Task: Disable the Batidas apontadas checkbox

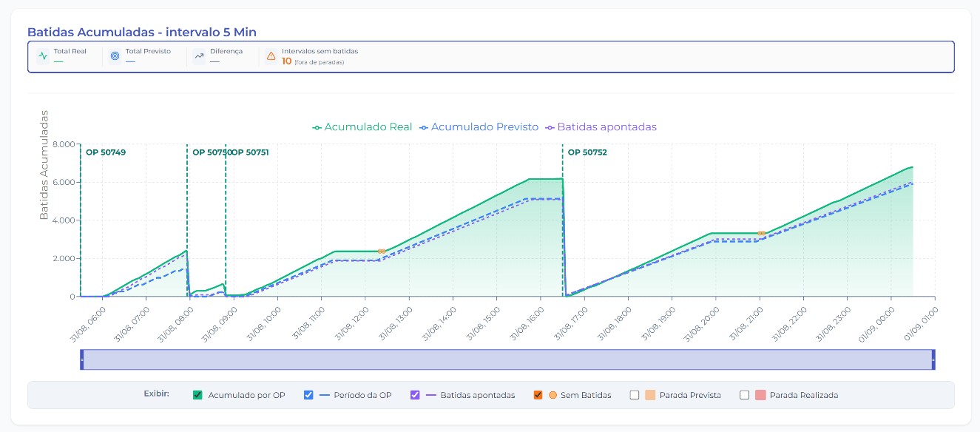Action: click(415, 395)
